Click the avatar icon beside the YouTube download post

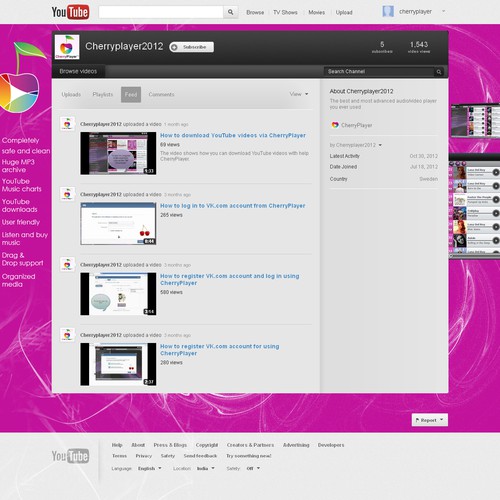pos(67,124)
